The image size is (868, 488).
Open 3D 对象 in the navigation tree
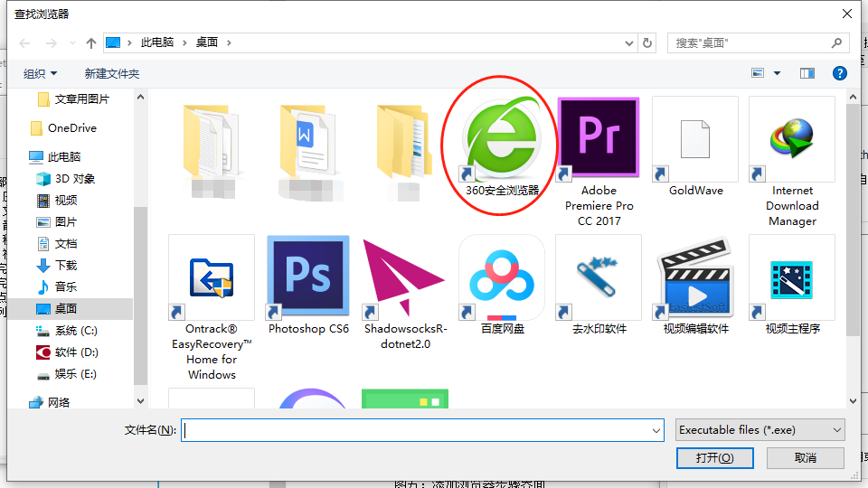tap(66, 179)
